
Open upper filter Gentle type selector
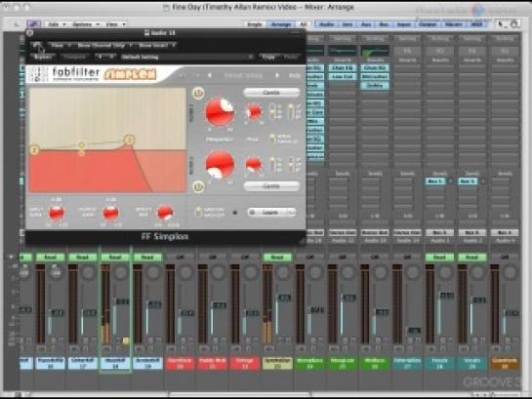[x=271, y=93]
